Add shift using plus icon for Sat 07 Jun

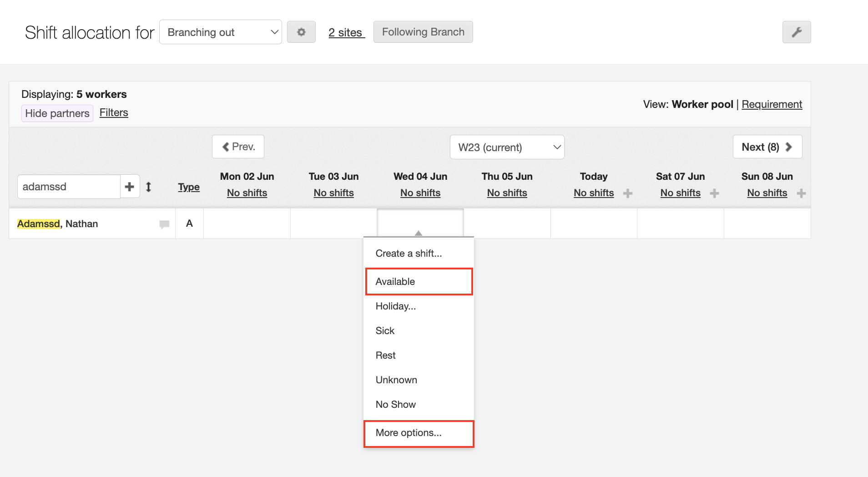(714, 193)
